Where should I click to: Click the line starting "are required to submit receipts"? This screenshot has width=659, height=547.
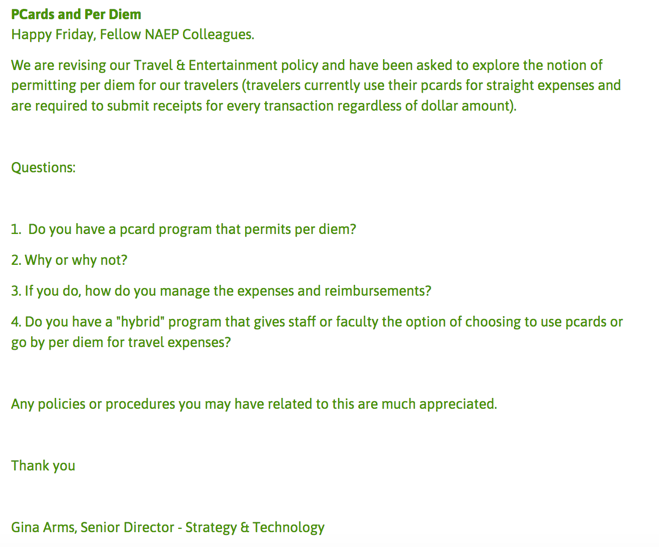point(264,105)
